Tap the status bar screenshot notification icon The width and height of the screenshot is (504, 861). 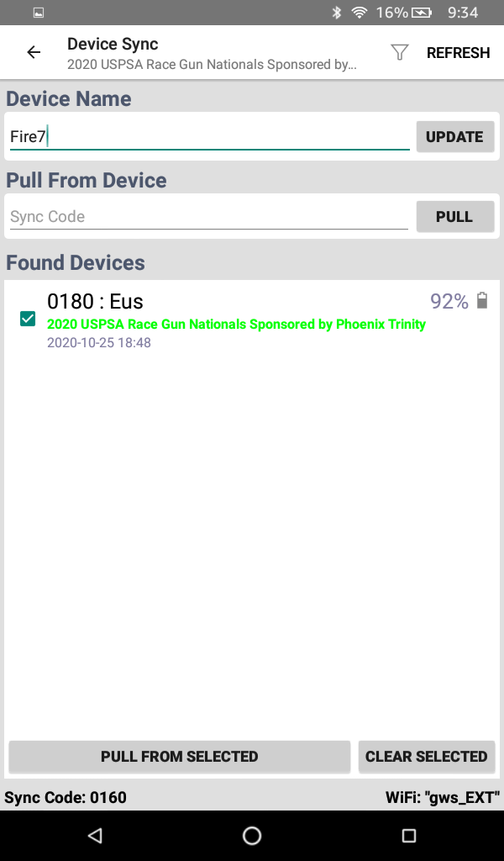tap(39, 13)
